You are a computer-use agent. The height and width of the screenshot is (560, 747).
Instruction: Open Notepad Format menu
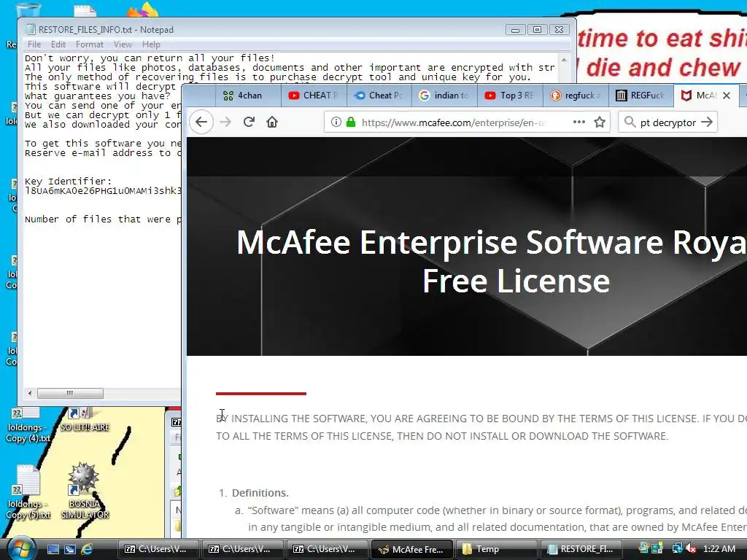90,44
